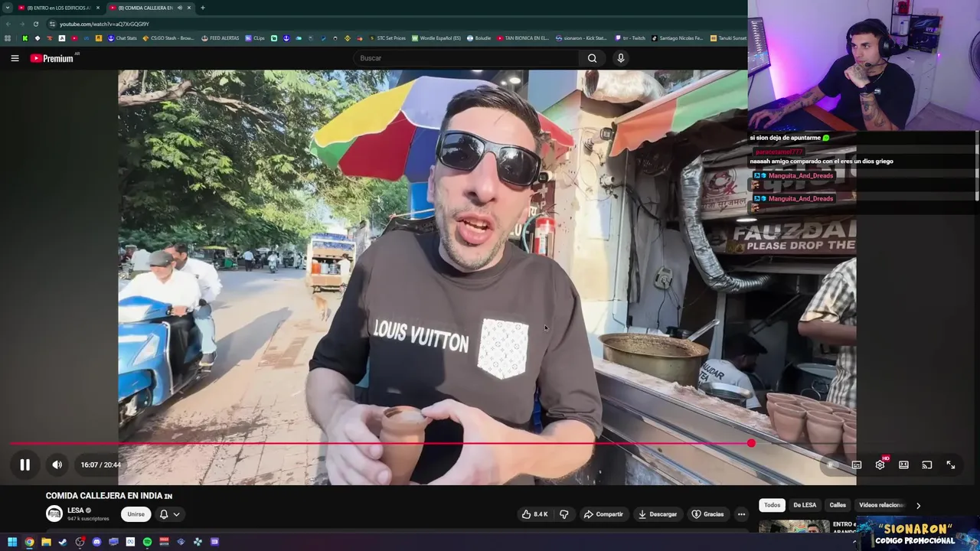The height and width of the screenshot is (551, 980).
Task: Toggle subtitles on the player
Action: [857, 465]
